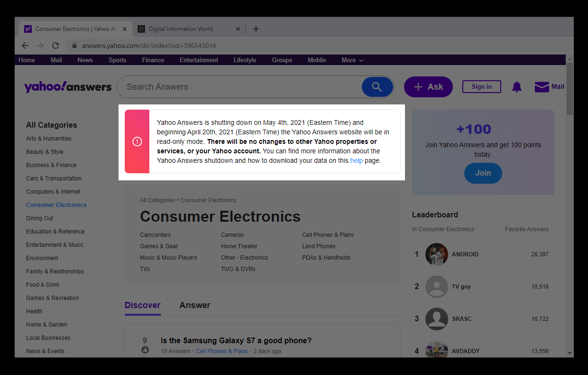The height and width of the screenshot is (375, 588).
Task: Click the browser back arrow
Action: click(x=25, y=46)
